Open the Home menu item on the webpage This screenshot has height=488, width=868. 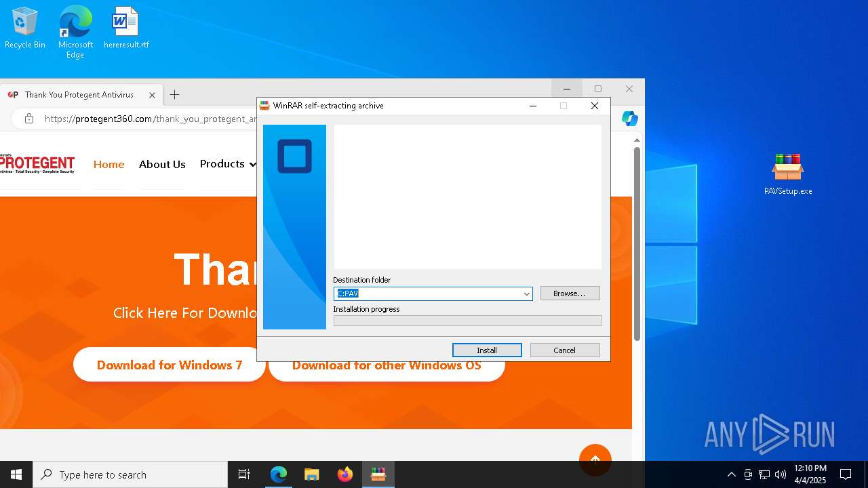tap(109, 164)
